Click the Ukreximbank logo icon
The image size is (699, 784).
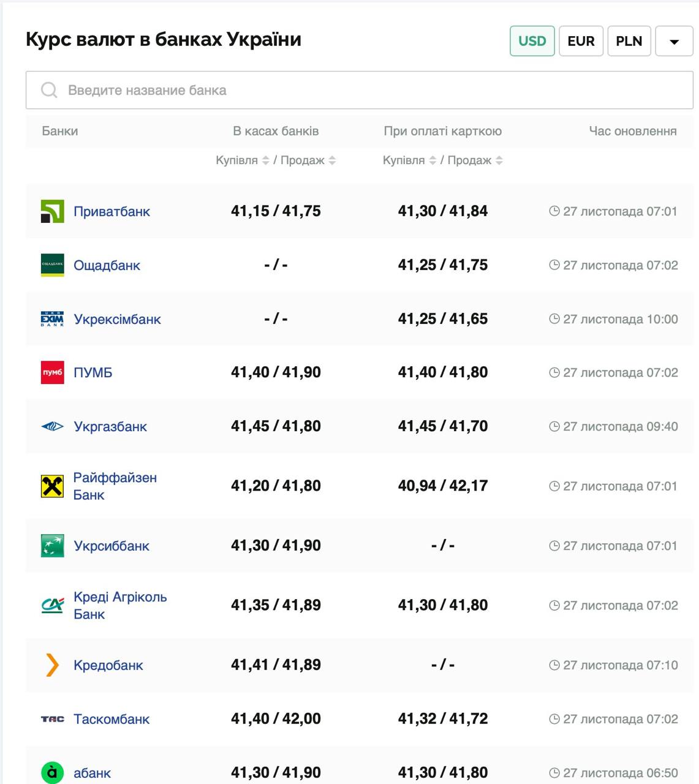click(x=52, y=319)
